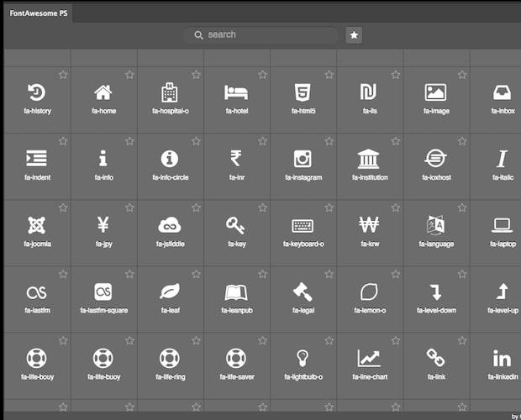Choose the fa-italic icon
Viewport: 521px width, 420px height.
pos(502,159)
